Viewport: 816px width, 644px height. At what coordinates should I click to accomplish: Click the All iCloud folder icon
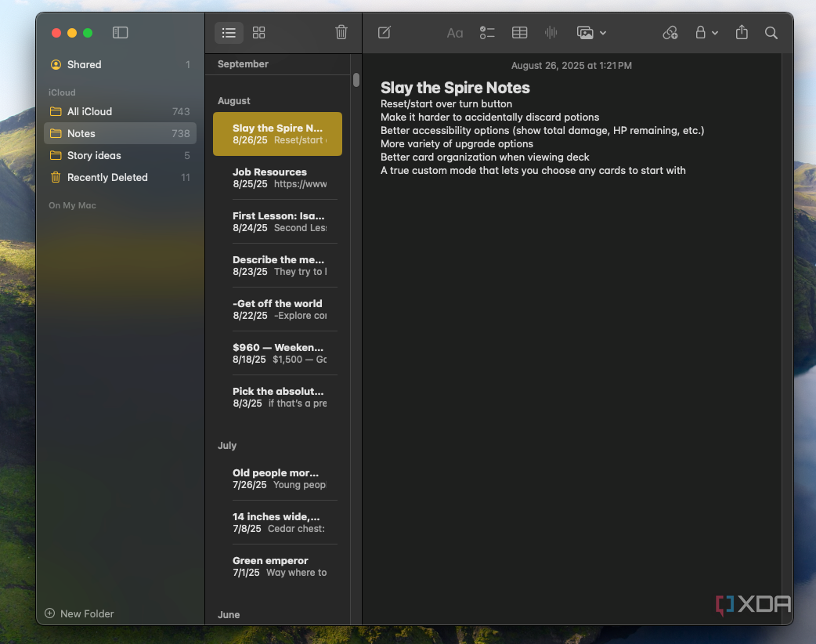56,111
